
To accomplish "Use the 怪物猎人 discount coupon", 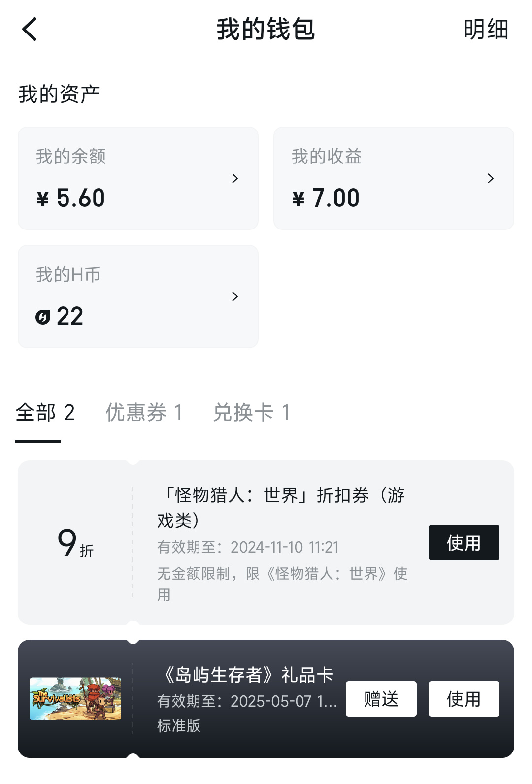I will [x=464, y=543].
